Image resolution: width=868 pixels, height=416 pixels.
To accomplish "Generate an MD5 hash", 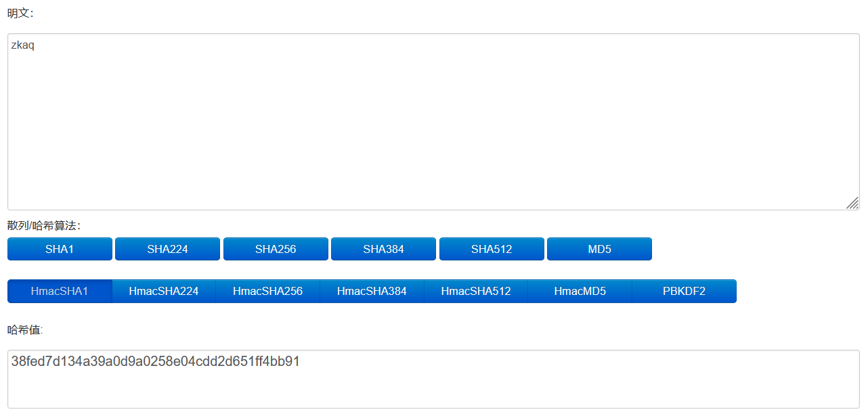I will coord(599,249).
